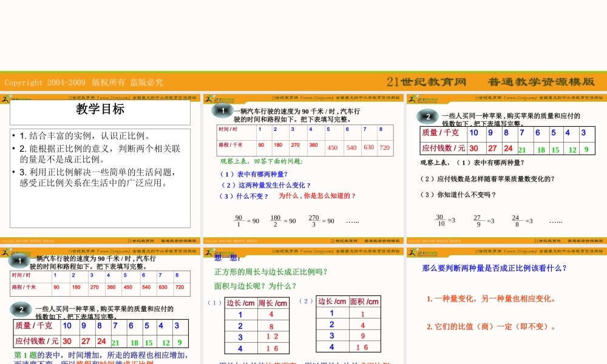Image resolution: width=607 pixels, height=364 pixels.
Task: Click 面积与边长呢?为什么? text
Action: (256, 286)
